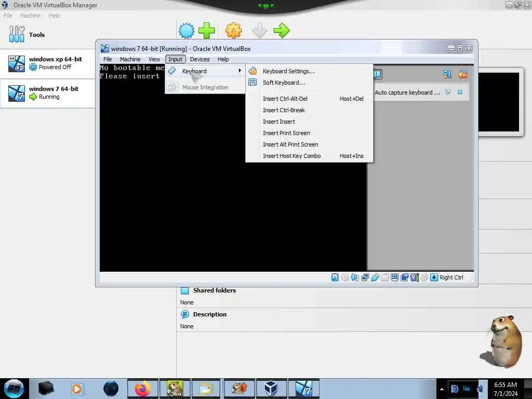Dismiss the Auto capture keyboard notification
Viewport: 532px width, 399px height.
pyautogui.click(x=460, y=92)
